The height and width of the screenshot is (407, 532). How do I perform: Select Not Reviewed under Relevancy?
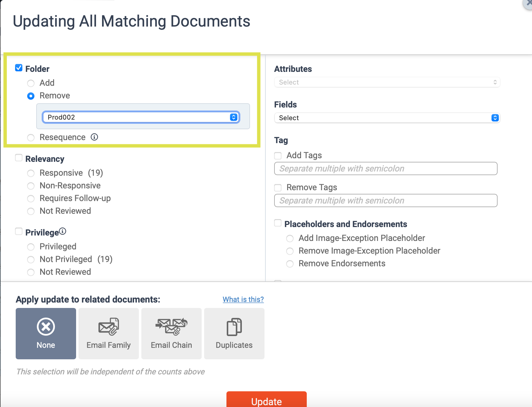[x=31, y=211]
